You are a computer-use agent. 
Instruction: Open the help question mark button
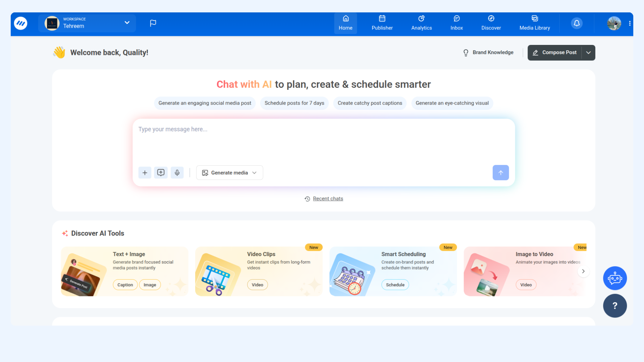[615, 306]
